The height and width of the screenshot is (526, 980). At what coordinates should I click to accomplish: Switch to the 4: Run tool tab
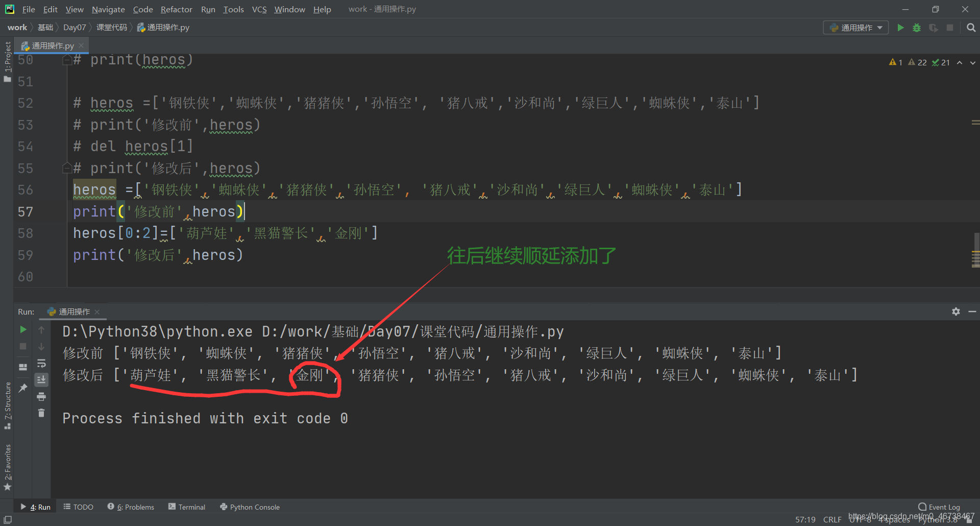(x=35, y=507)
